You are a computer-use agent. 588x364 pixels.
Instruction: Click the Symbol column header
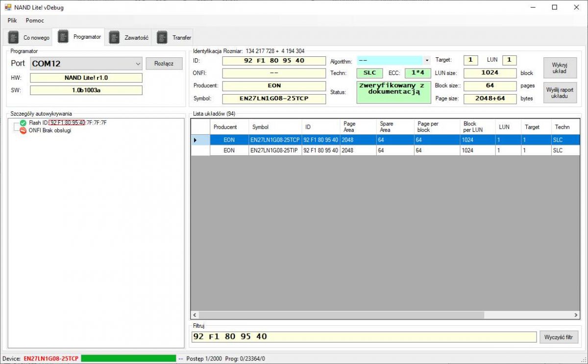coord(275,127)
